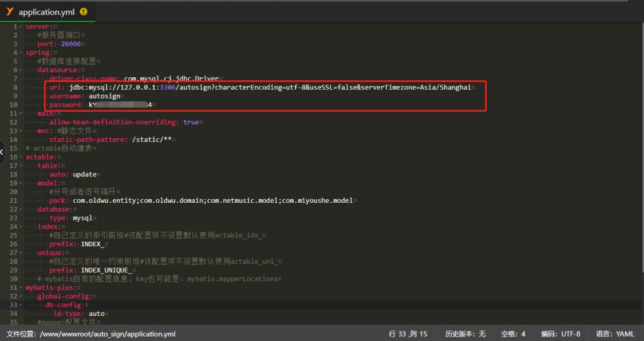The height and width of the screenshot is (341, 644).
Task: Click com.mysql.cj.jdbc.Driver text
Action: [171, 78]
